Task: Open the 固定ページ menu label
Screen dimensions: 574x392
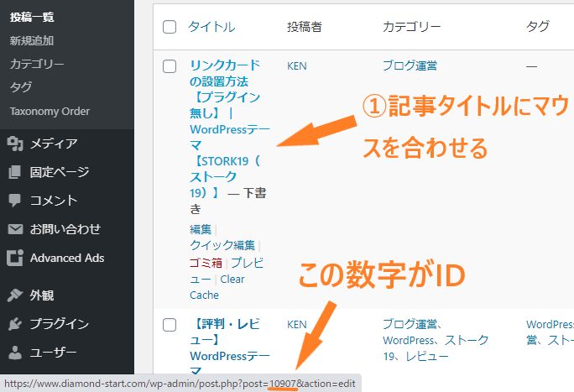Action: [x=60, y=172]
